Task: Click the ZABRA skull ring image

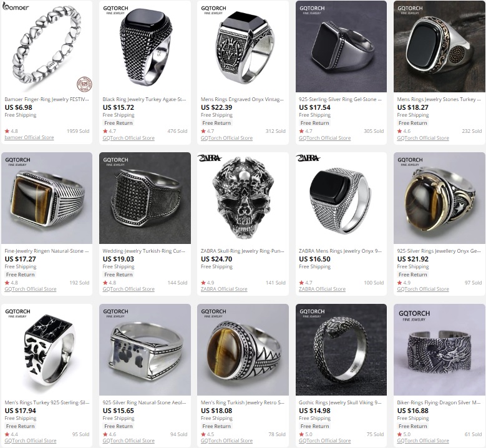Action: point(243,198)
